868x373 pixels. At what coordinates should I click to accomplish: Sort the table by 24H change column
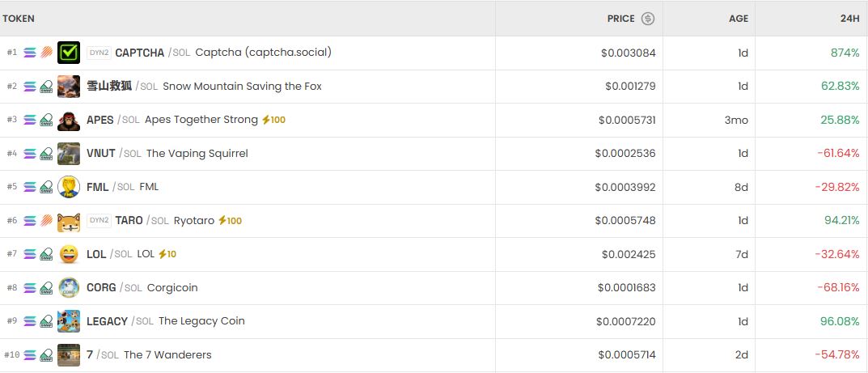coord(849,19)
